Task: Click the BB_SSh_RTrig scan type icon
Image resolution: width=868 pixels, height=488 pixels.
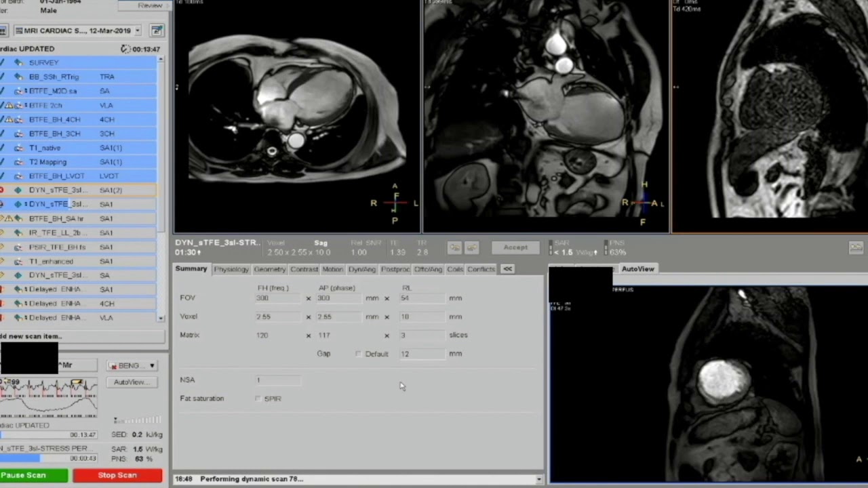Action: (18, 77)
